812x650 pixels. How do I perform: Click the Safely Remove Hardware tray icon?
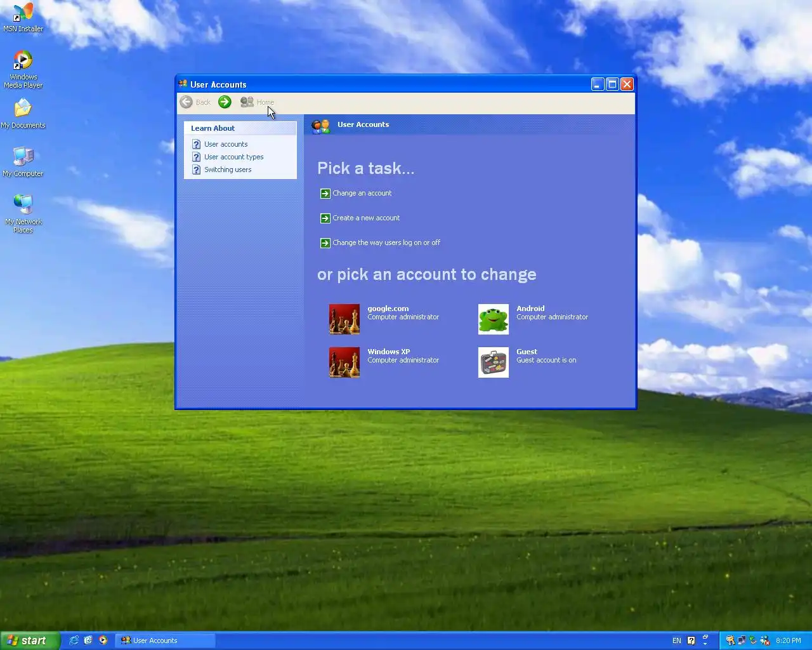tap(753, 640)
